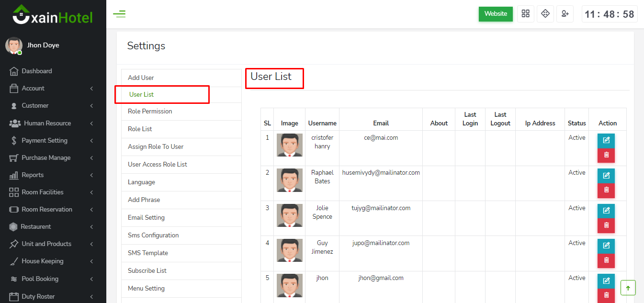
Task: Open the SMS Template settings link
Action: coord(148,253)
